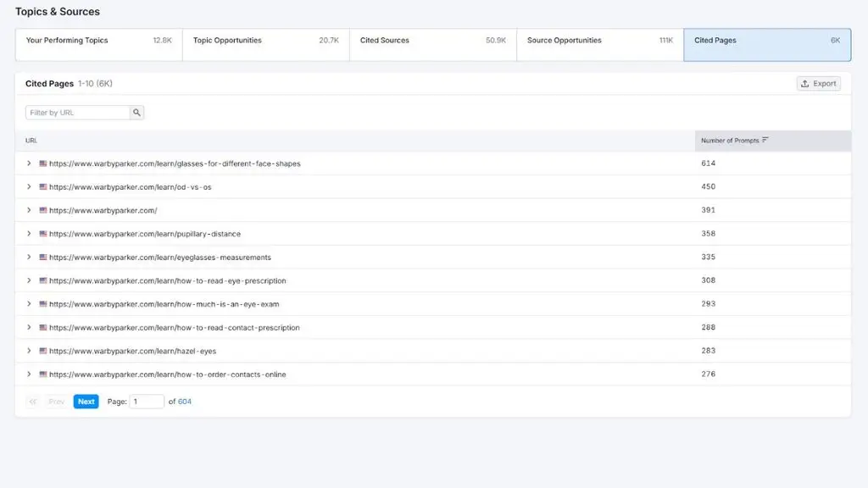Expand the glasses-for-different-face-shapes row
This screenshot has width=868, height=488.
coord(29,164)
